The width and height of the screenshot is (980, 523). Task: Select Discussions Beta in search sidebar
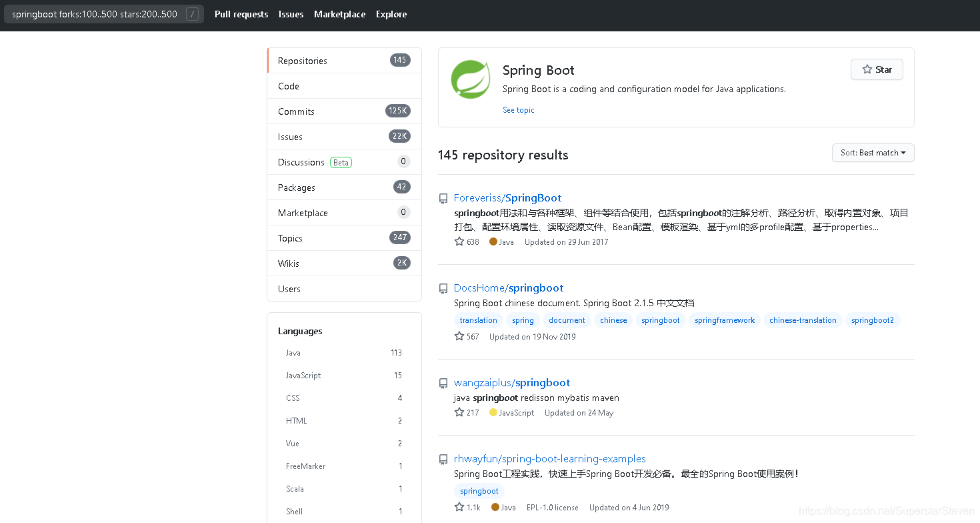click(344, 162)
